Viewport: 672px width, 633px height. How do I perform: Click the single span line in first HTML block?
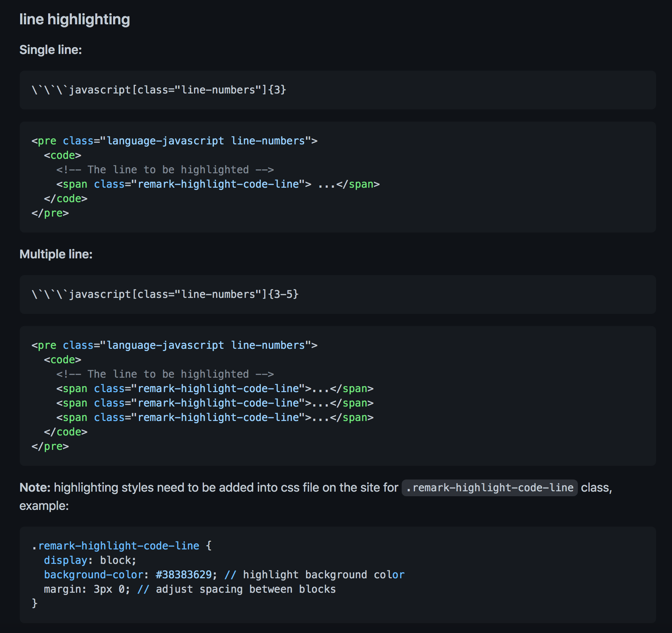[218, 184]
